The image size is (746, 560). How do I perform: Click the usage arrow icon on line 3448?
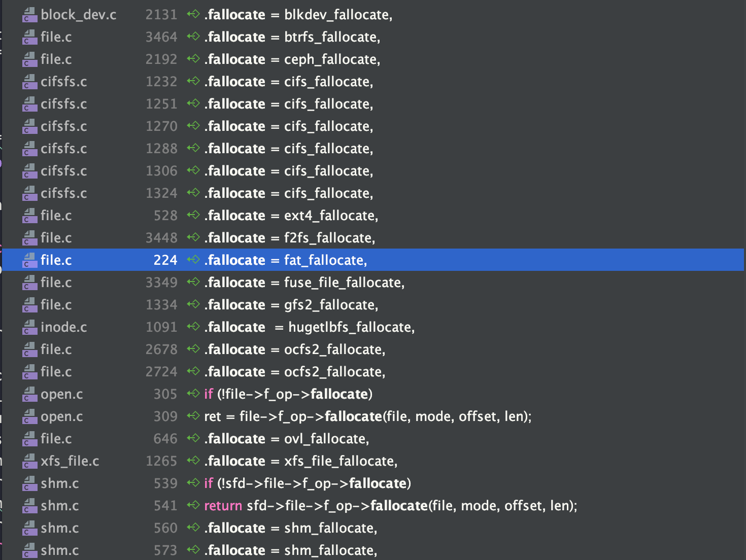tap(193, 237)
